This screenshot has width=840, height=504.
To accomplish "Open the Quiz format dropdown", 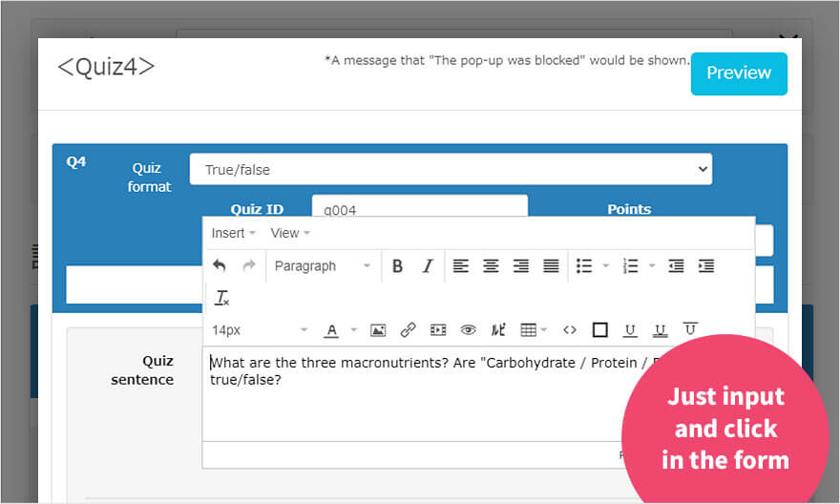I will coord(451,169).
